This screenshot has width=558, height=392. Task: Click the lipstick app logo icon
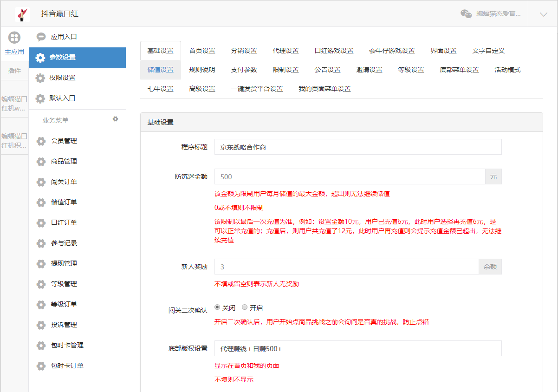(x=22, y=14)
